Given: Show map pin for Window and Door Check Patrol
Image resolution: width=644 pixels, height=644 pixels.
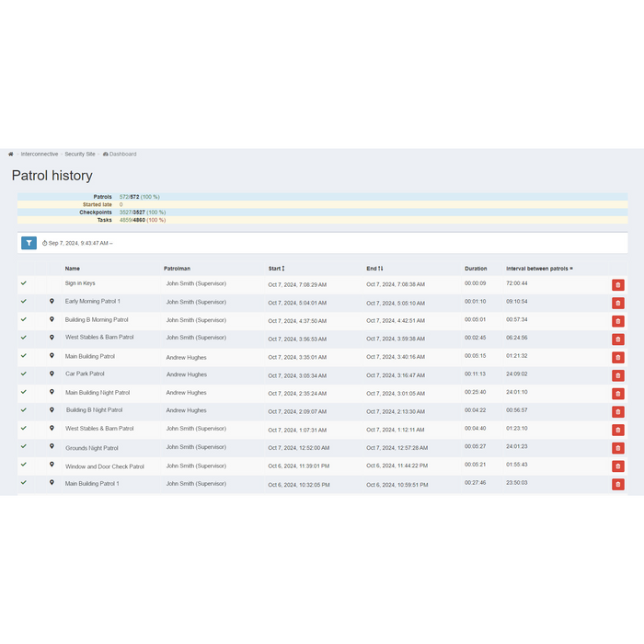Looking at the screenshot, I should [52, 464].
